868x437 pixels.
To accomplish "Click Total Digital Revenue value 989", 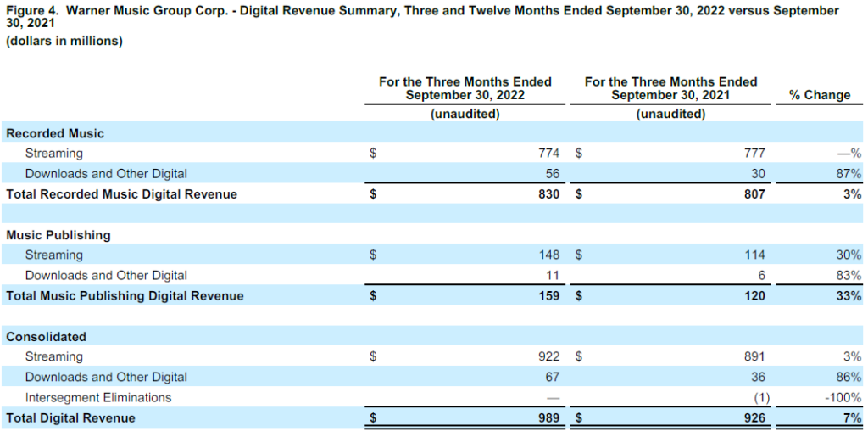I will coord(548,418).
